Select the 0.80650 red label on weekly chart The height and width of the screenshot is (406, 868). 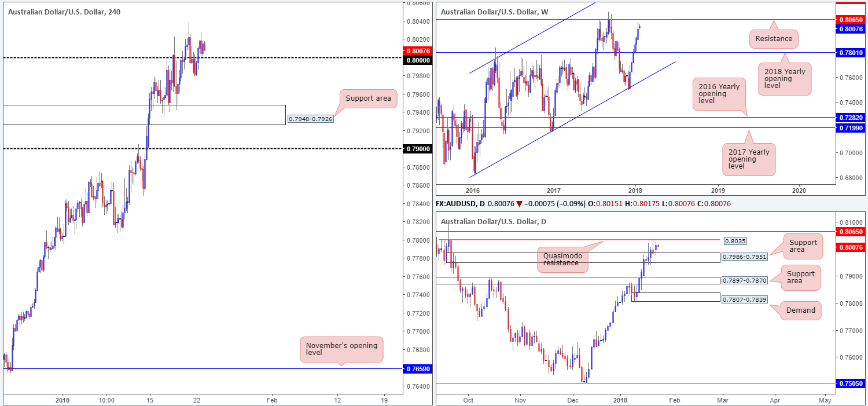coord(851,20)
